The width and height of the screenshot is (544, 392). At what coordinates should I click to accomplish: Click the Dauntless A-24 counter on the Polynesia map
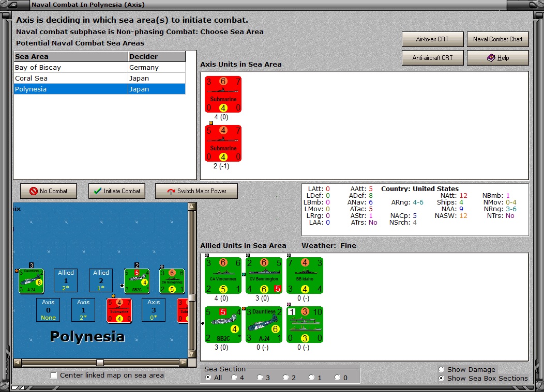(x=31, y=281)
